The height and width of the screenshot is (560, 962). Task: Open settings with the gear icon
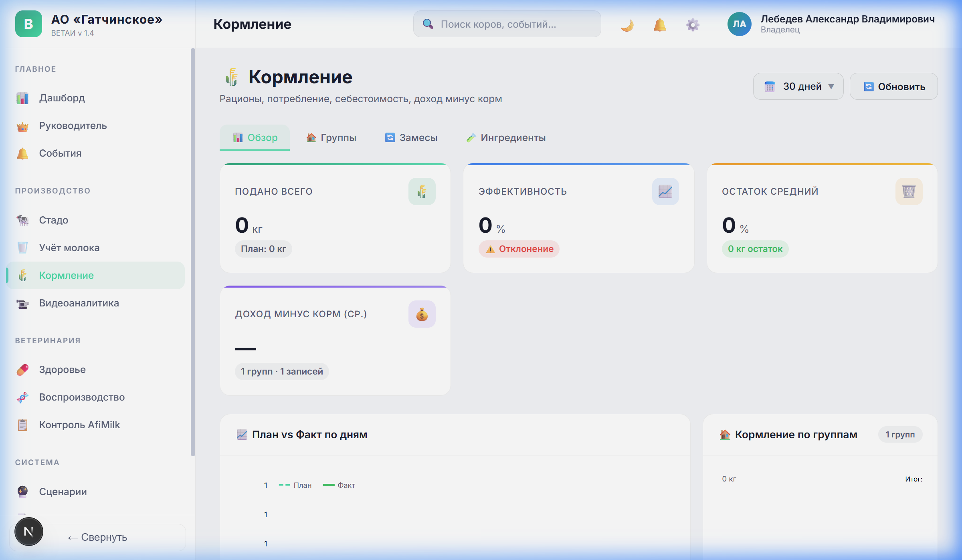(x=693, y=24)
